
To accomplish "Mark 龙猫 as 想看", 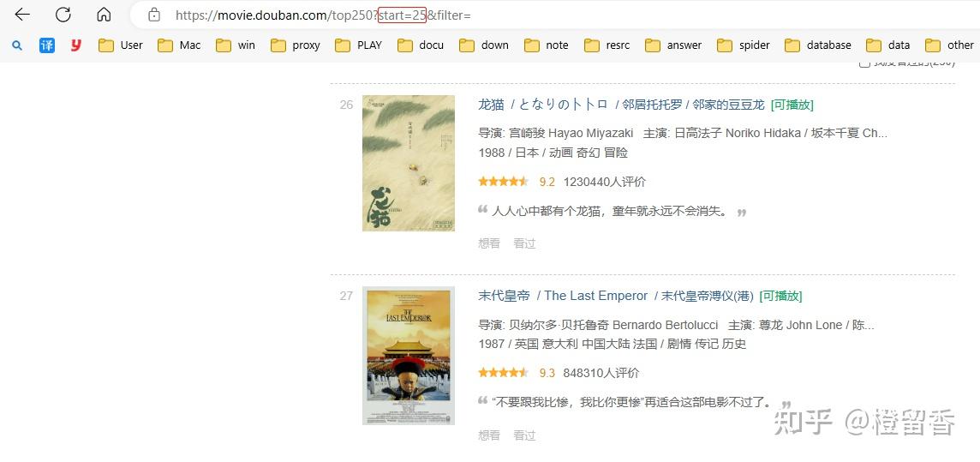I will point(489,243).
